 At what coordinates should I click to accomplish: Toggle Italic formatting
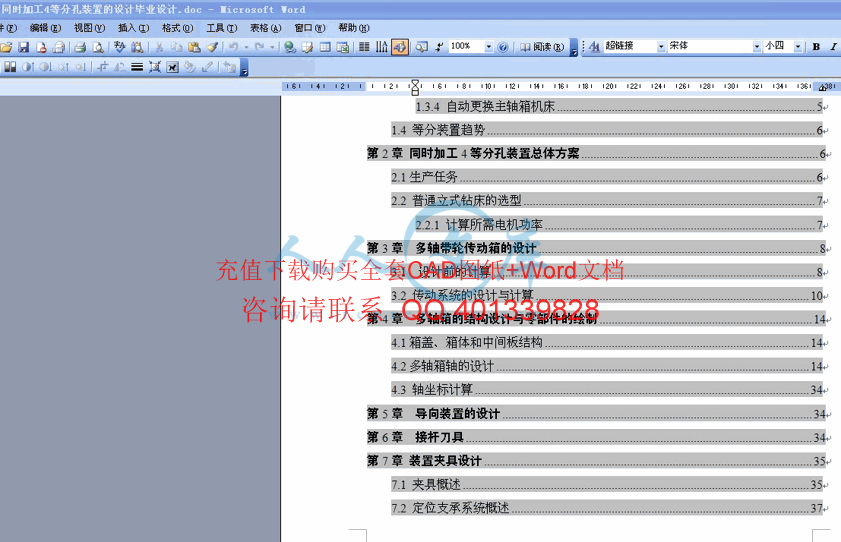tap(833, 47)
